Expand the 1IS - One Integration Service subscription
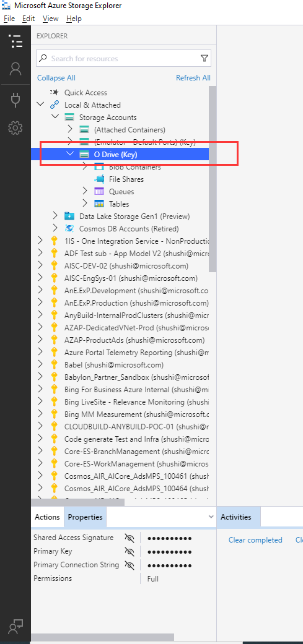The width and height of the screenshot is (303, 644). click(40, 241)
